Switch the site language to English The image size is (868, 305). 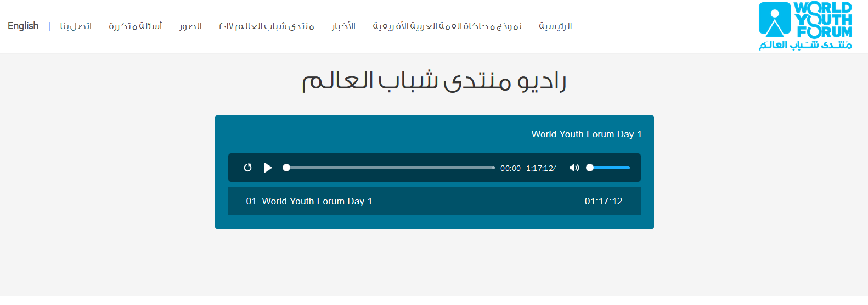pos(23,26)
